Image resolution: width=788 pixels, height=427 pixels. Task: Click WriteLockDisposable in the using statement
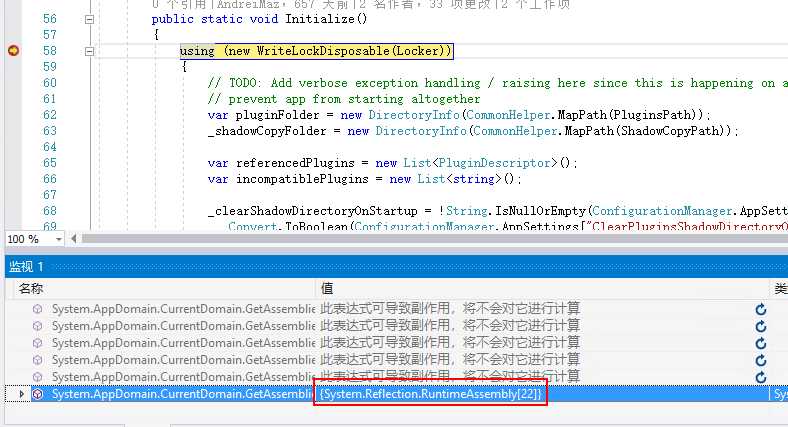[x=323, y=51]
